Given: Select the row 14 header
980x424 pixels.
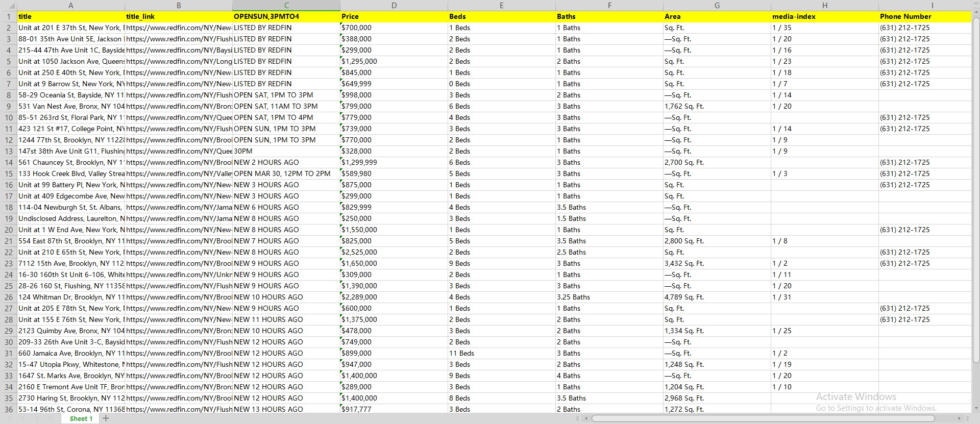Looking at the screenshot, I should [x=9, y=162].
